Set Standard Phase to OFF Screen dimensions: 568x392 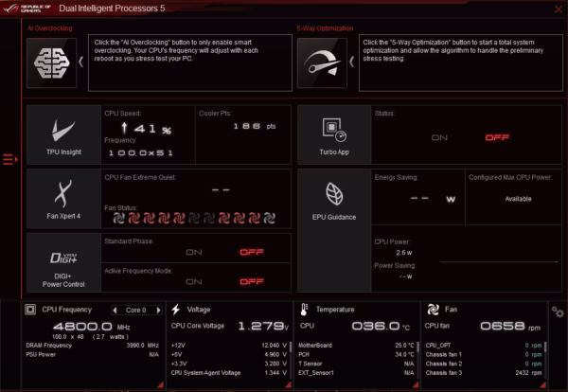click(x=252, y=252)
